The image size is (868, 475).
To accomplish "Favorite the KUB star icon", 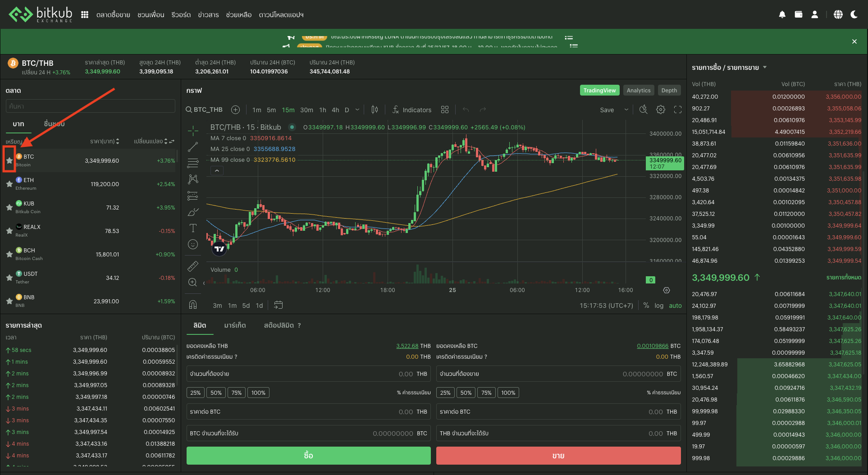I will (x=9, y=207).
